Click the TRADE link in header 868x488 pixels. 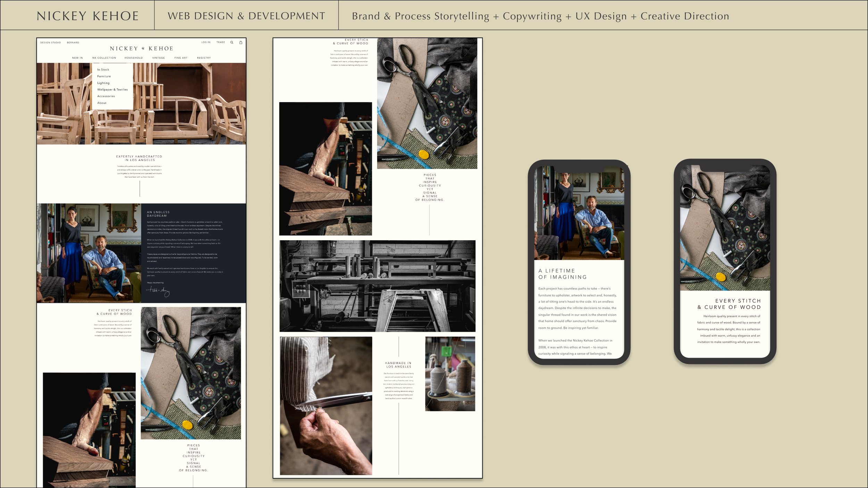click(221, 42)
